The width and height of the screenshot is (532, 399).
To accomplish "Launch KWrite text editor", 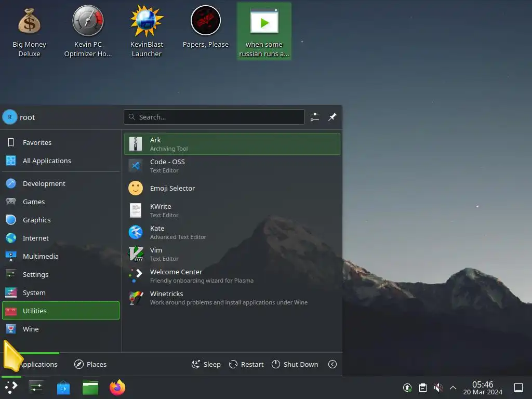I will 232,210.
